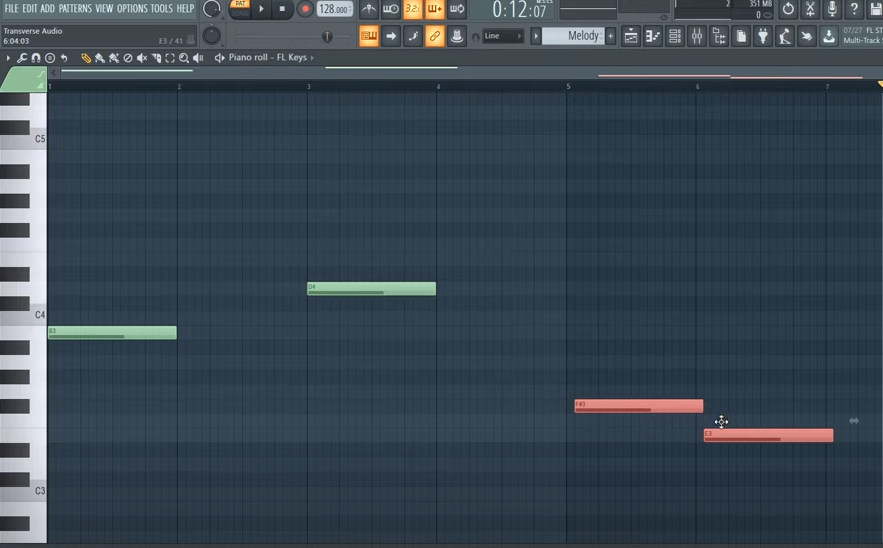Stop playback with the stop button

click(282, 9)
